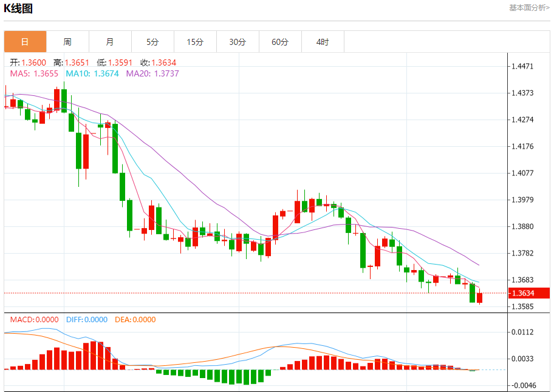Click the MA10: 1.3674 legend

pos(92,73)
